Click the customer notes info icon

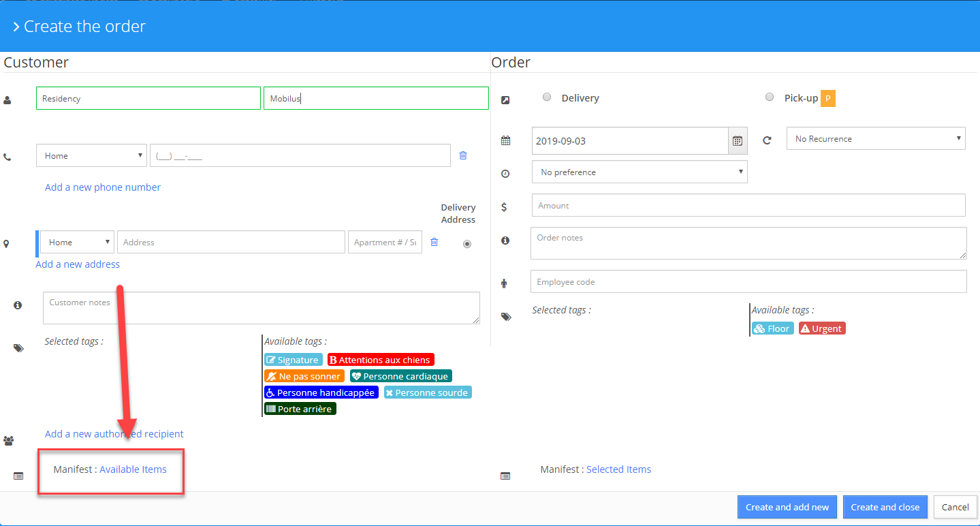pyautogui.click(x=18, y=305)
